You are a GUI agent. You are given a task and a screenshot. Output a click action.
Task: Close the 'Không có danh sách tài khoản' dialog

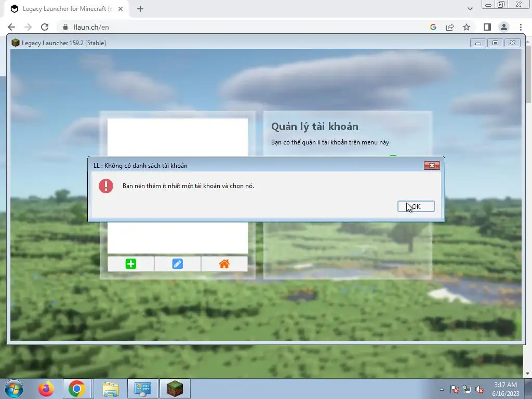coord(432,165)
